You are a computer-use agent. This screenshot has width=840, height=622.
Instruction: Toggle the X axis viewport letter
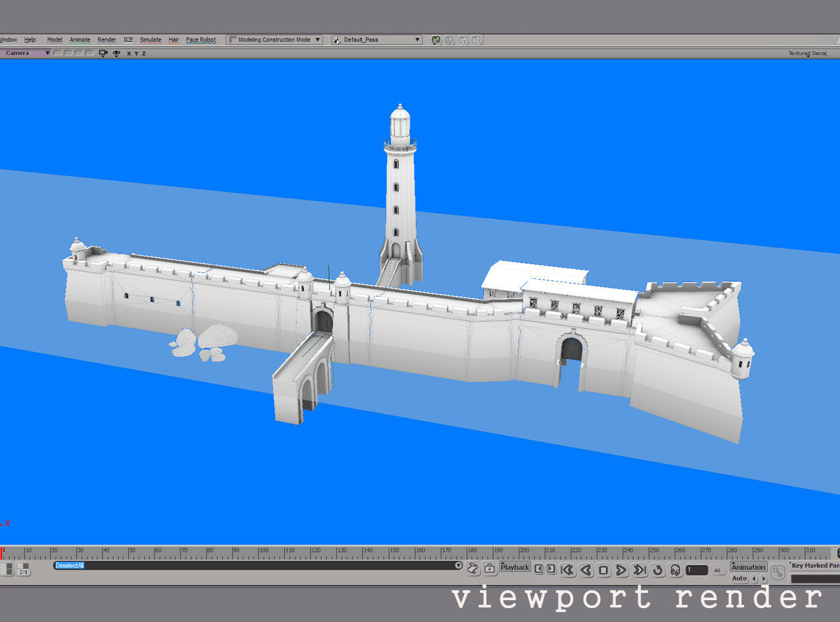point(129,54)
